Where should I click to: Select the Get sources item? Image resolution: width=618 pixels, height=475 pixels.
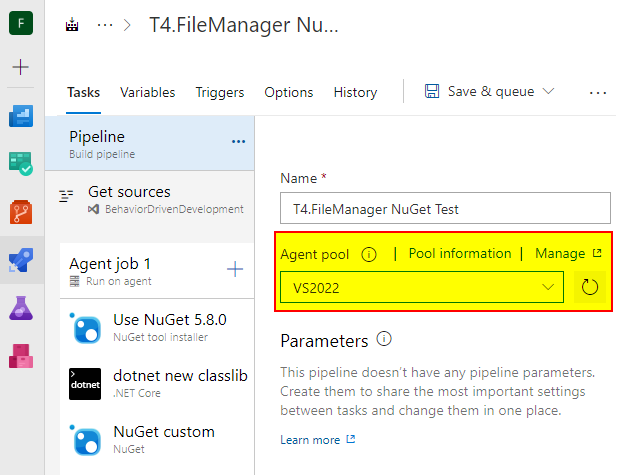pos(150,199)
